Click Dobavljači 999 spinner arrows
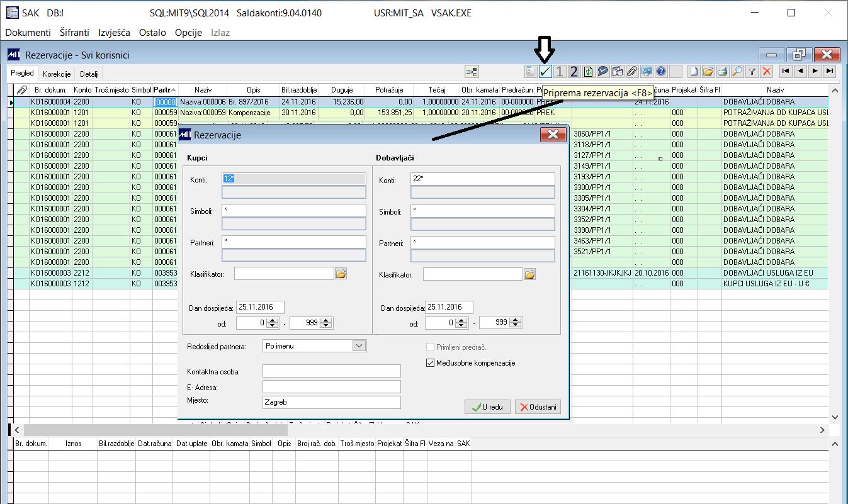This screenshot has height=504, width=848. click(x=515, y=323)
